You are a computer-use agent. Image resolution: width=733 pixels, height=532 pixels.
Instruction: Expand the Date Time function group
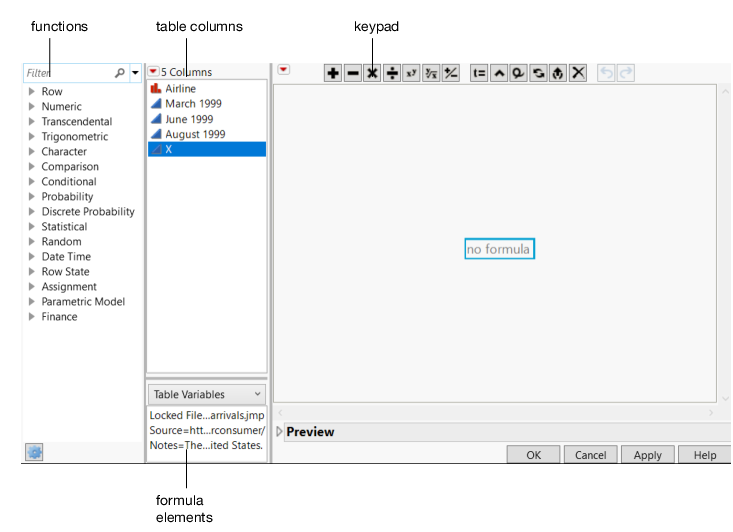point(32,256)
